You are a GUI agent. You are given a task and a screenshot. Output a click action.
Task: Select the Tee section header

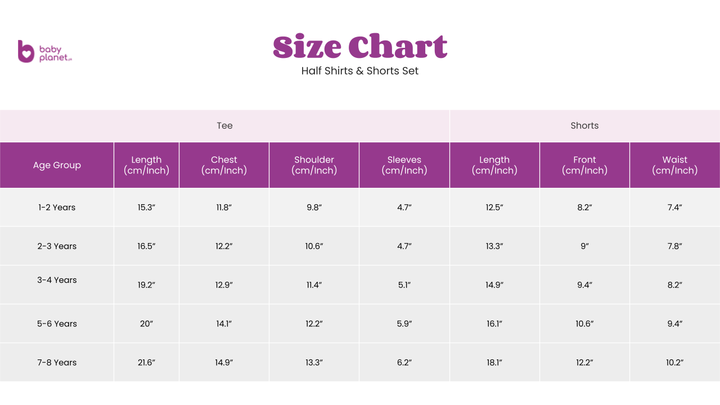tap(225, 126)
